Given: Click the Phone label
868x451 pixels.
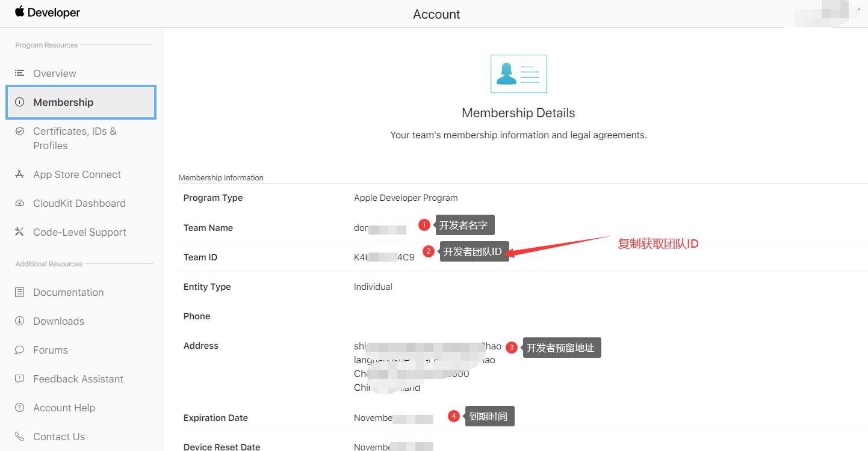Looking at the screenshot, I should (197, 316).
